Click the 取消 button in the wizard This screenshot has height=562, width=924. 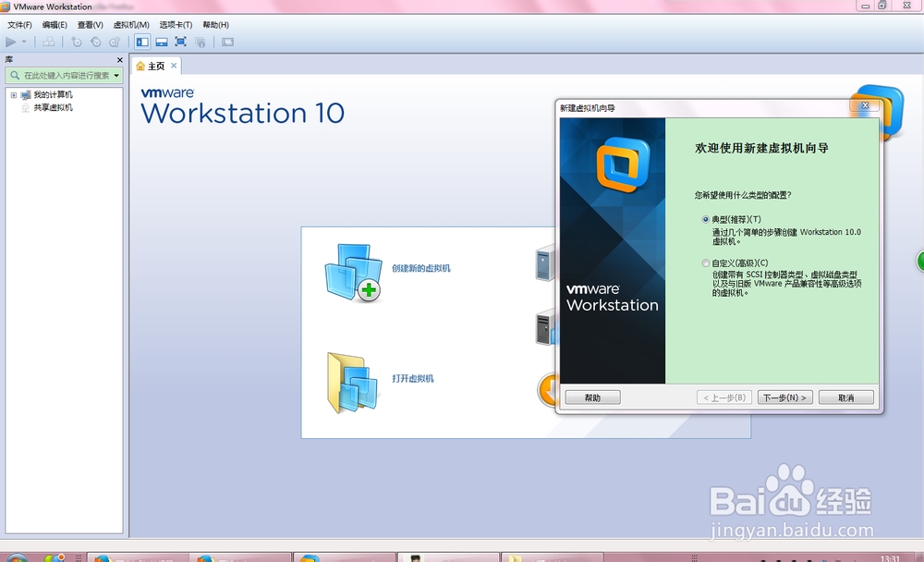846,397
